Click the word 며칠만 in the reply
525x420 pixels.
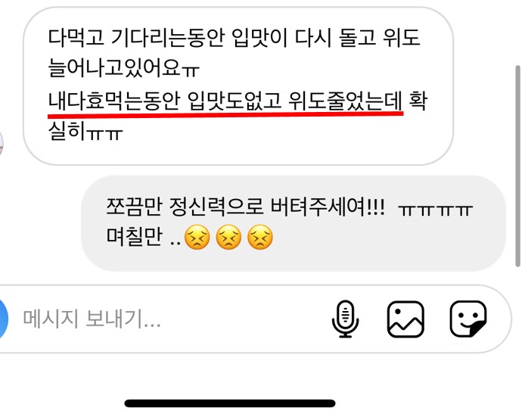pos(134,236)
